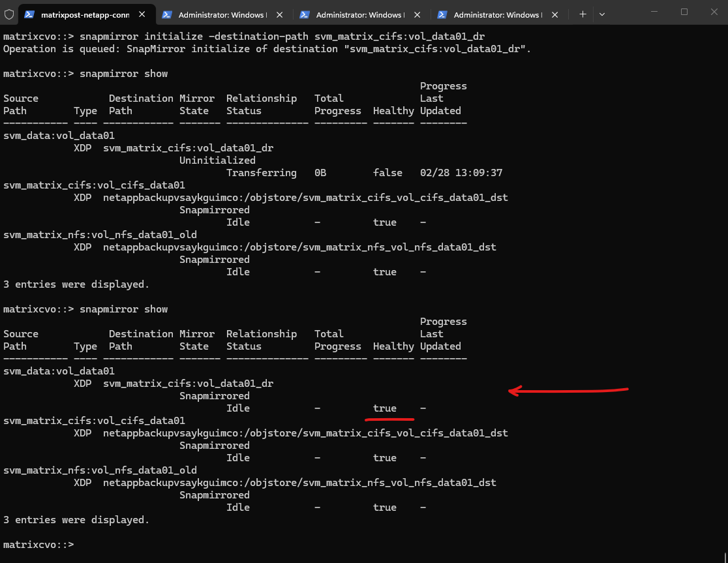The height and width of the screenshot is (563, 728).
Task: Click PowerShell icon on fourth Administrator tab
Action: click(x=442, y=14)
